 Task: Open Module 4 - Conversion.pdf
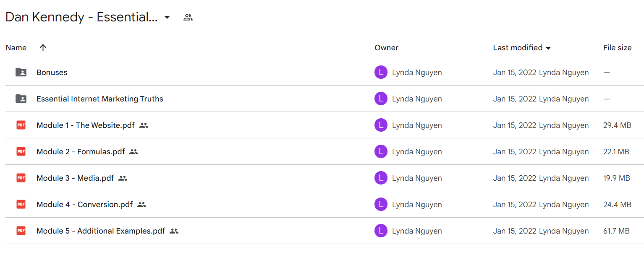84,205
